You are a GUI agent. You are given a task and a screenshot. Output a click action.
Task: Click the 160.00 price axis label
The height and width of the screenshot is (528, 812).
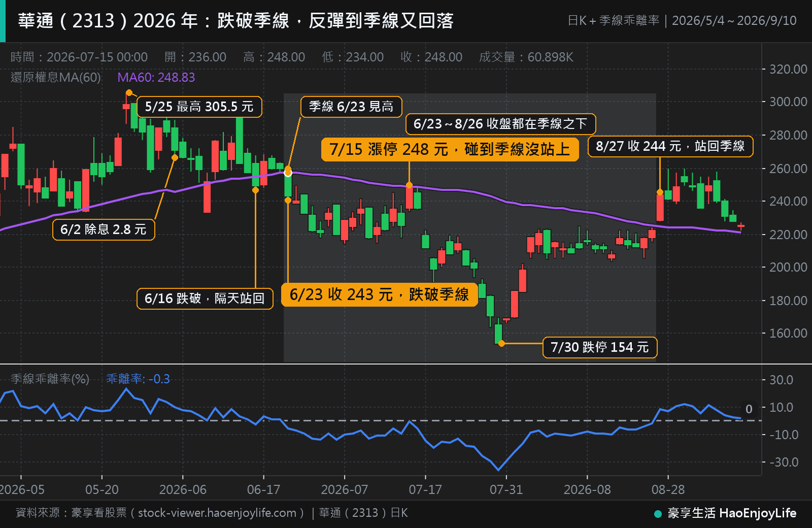coord(788,333)
